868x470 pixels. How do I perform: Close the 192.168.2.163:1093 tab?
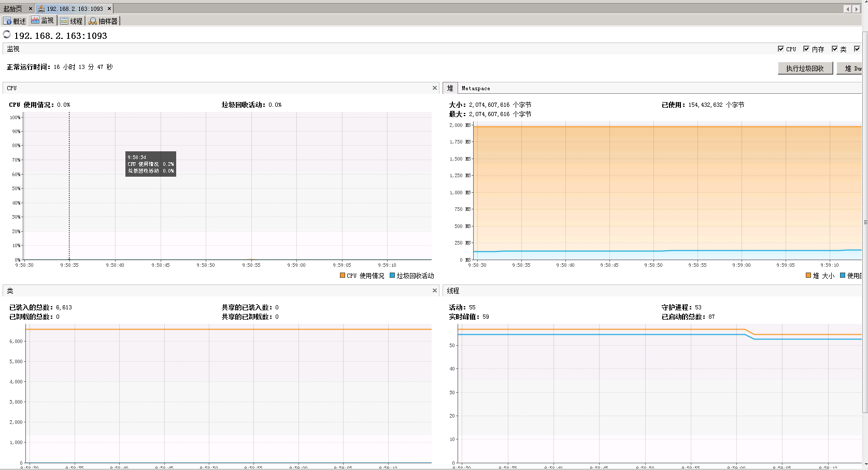tap(109, 9)
